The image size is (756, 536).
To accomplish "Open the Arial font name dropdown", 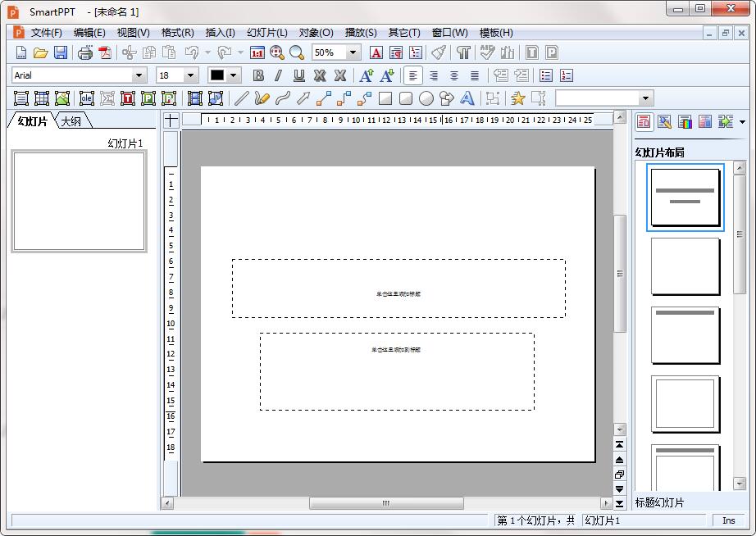I will (139, 75).
